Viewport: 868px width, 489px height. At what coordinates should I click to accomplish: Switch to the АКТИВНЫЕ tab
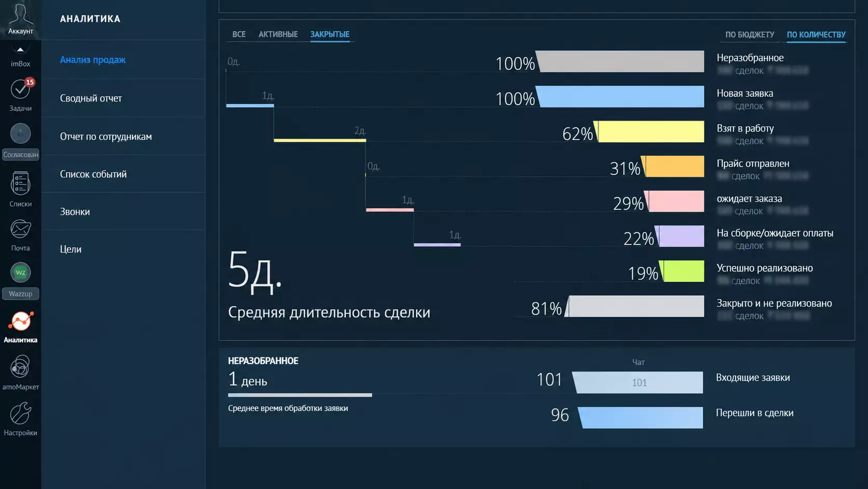[278, 34]
